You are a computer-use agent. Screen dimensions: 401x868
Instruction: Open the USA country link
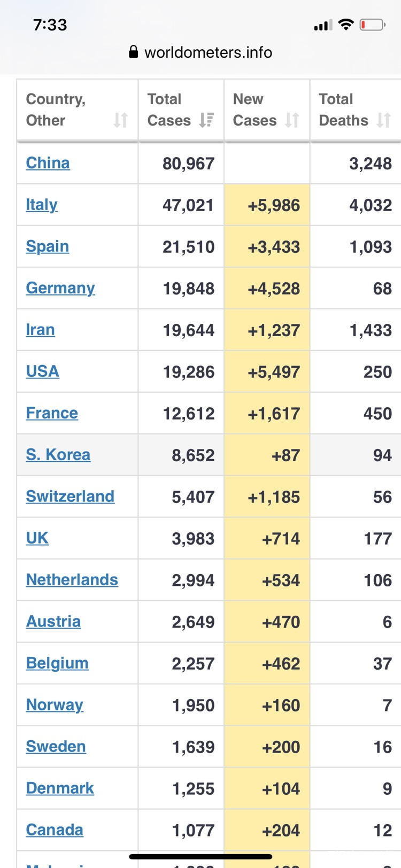42,371
